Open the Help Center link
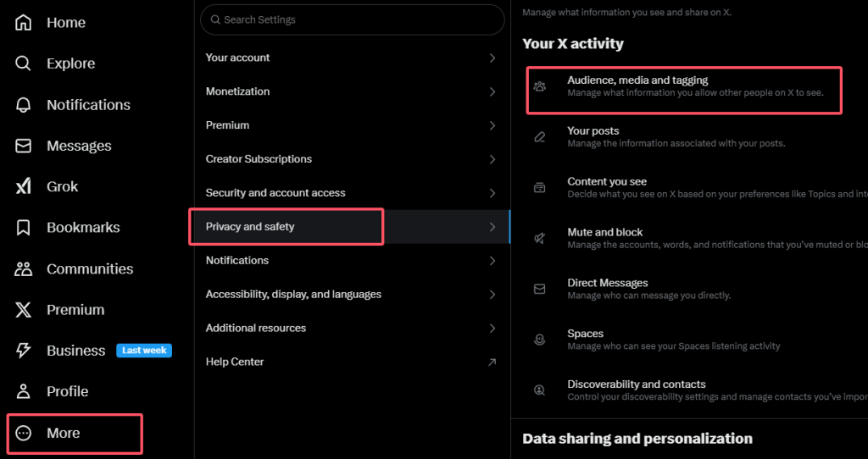 (352, 362)
